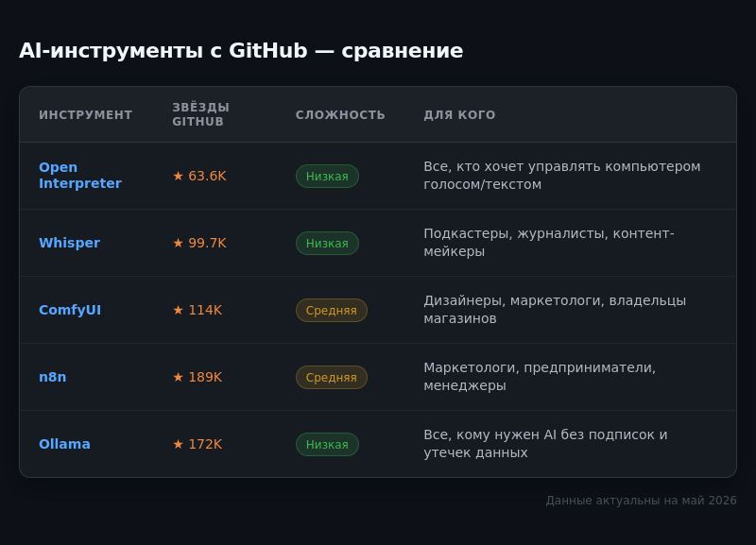Click the Низкая badge in Whisper row

pos(327,243)
